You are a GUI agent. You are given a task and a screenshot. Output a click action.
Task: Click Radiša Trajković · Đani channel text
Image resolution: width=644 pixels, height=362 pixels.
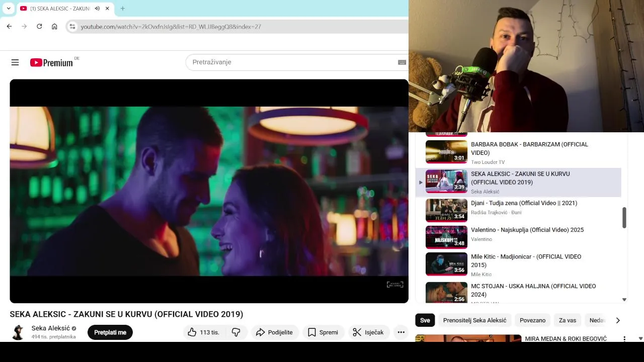tap(496, 213)
